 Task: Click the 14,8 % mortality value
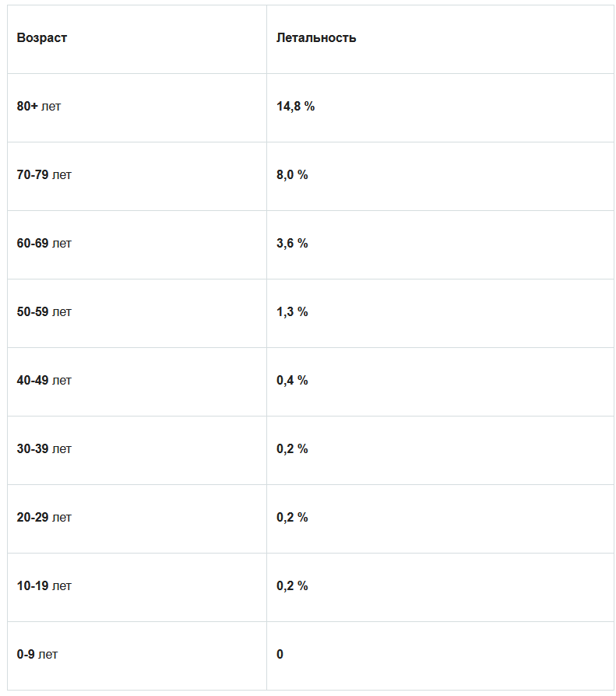coord(295,107)
